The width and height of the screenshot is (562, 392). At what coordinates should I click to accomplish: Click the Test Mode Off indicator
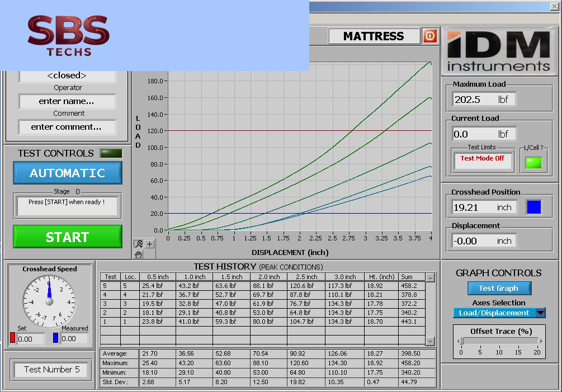click(483, 160)
